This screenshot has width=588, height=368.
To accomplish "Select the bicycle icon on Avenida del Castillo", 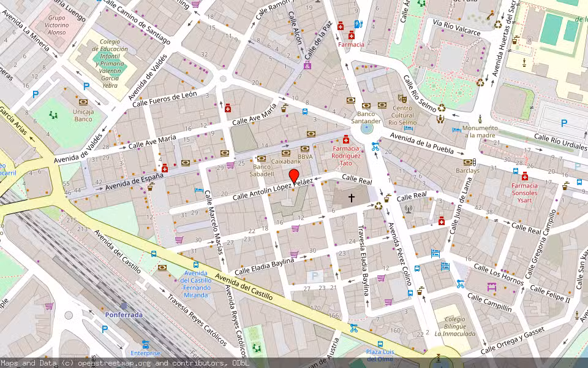I will tap(353, 328).
